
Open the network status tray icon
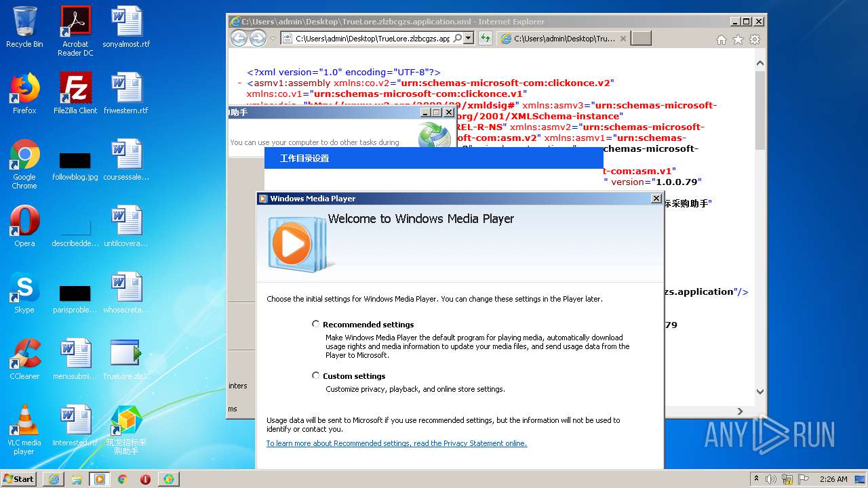[787, 479]
